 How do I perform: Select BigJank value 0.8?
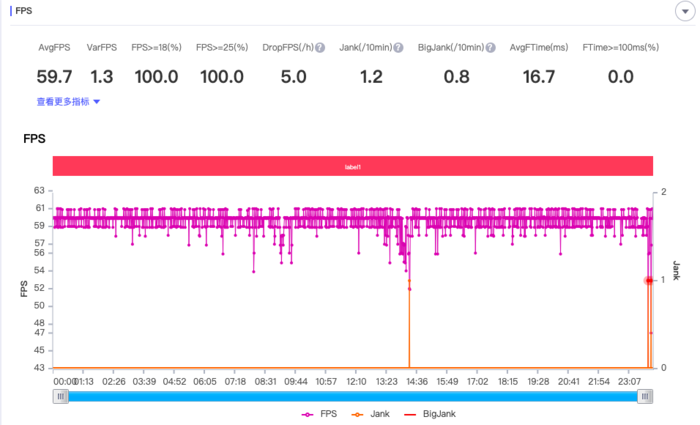click(x=456, y=77)
